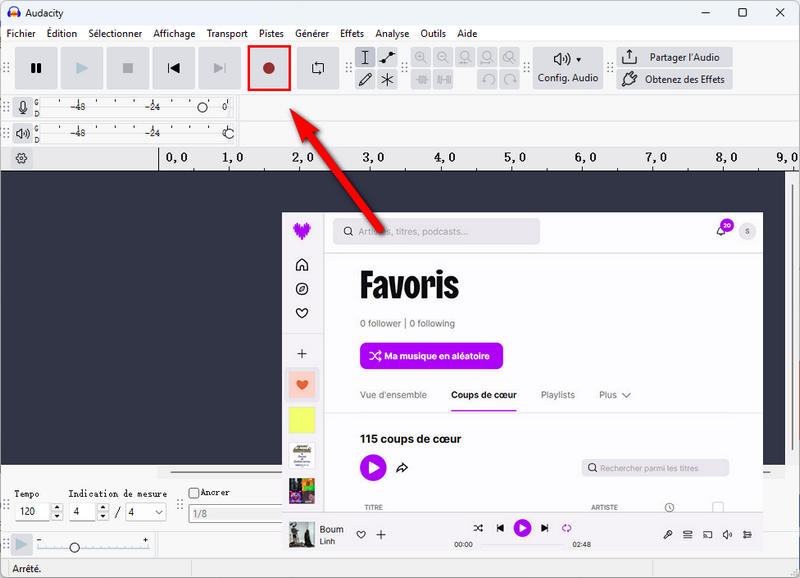
Task: Open the time signature denominator dropdown
Action: 147,512
